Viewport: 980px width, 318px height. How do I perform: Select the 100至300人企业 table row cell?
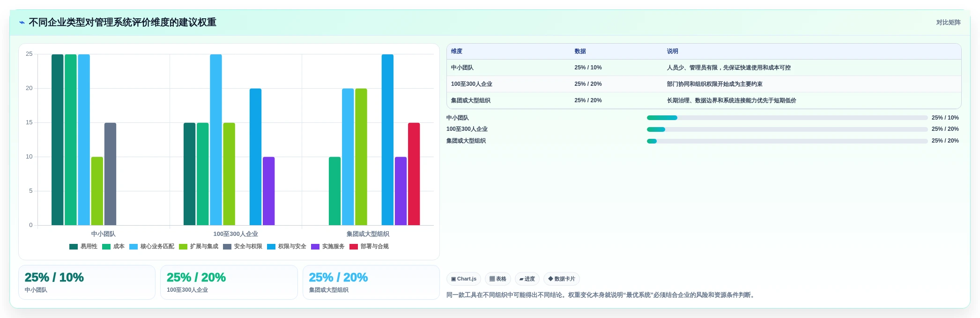[508, 84]
